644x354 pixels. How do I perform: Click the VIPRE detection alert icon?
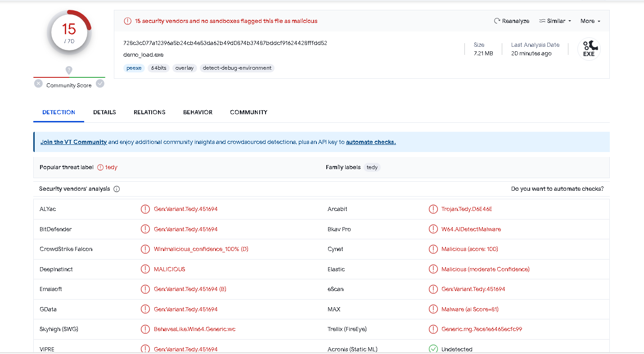(145, 349)
